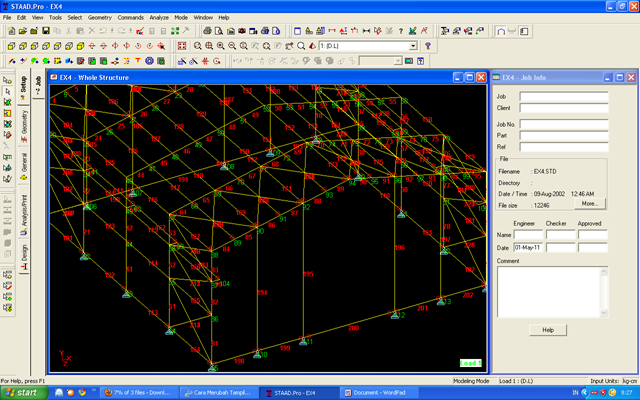Switch to the Geometry page tab
The height and width of the screenshot is (400, 640).
pos(24,126)
